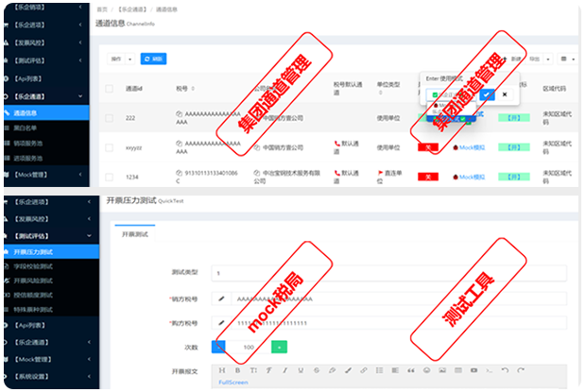Open 黑白名单 in the sidebar
The width and height of the screenshot is (586, 392).
click(x=26, y=127)
